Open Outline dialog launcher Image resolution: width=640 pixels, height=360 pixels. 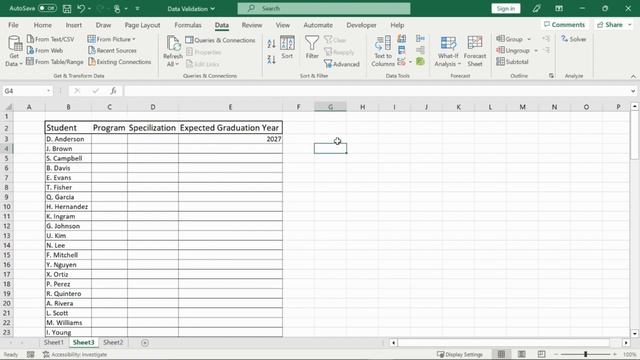(x=551, y=76)
